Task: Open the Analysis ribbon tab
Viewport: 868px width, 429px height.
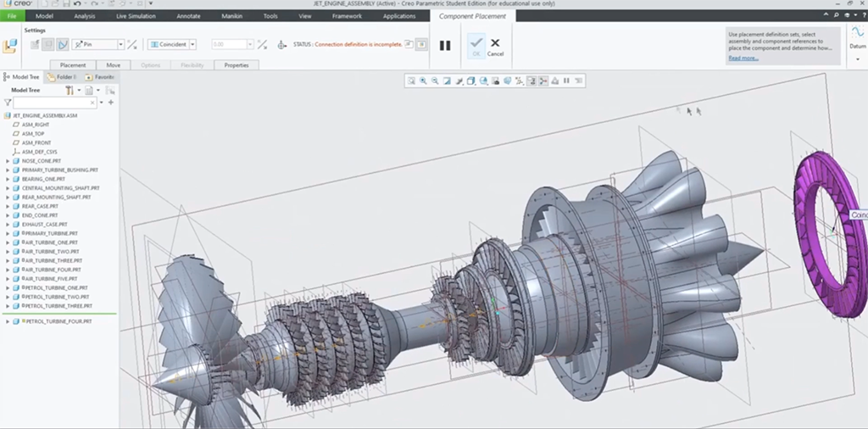Action: pos(85,16)
